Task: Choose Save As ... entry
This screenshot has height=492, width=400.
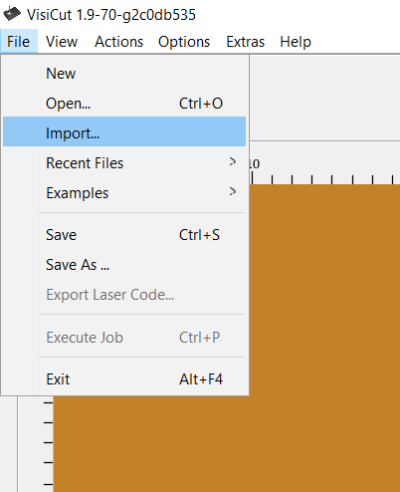Action: 124,265
